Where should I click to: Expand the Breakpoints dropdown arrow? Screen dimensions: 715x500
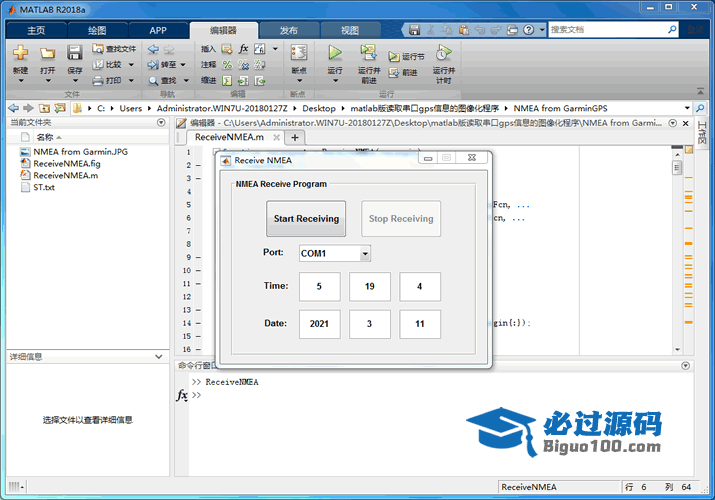pyautogui.click(x=300, y=81)
